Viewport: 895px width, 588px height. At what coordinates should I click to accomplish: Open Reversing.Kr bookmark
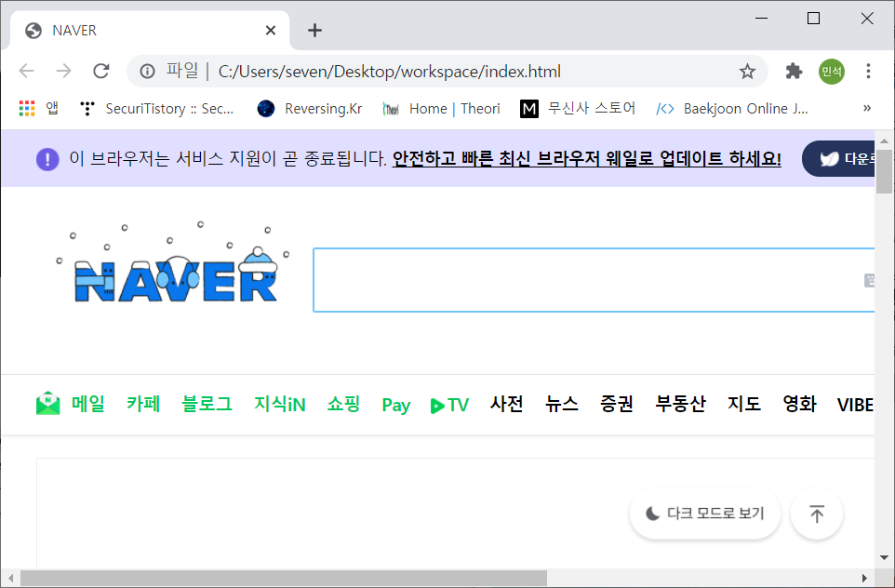pos(310,109)
